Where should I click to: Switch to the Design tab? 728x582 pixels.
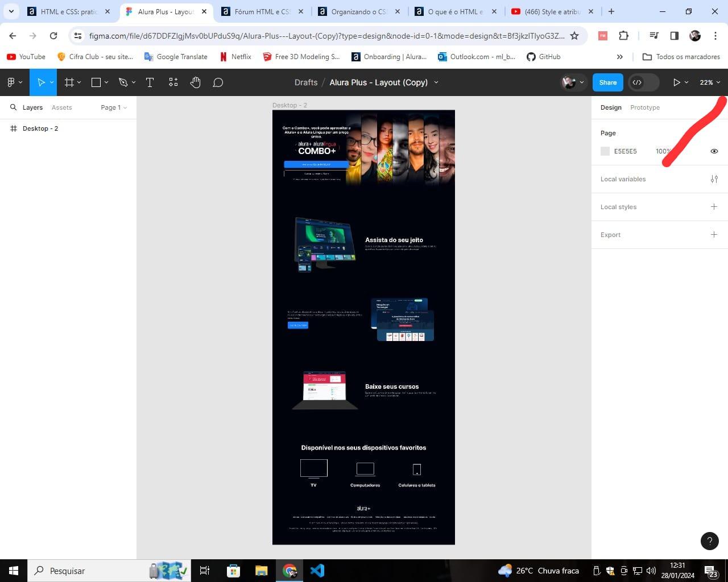click(611, 107)
